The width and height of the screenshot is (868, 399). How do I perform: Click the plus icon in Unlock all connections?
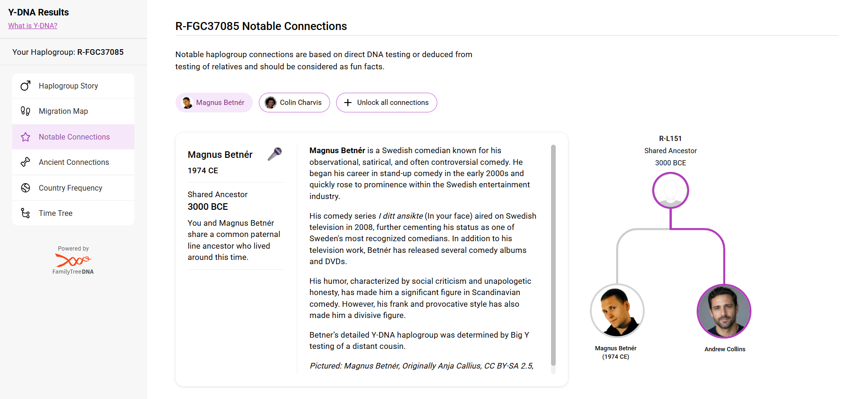pos(348,103)
